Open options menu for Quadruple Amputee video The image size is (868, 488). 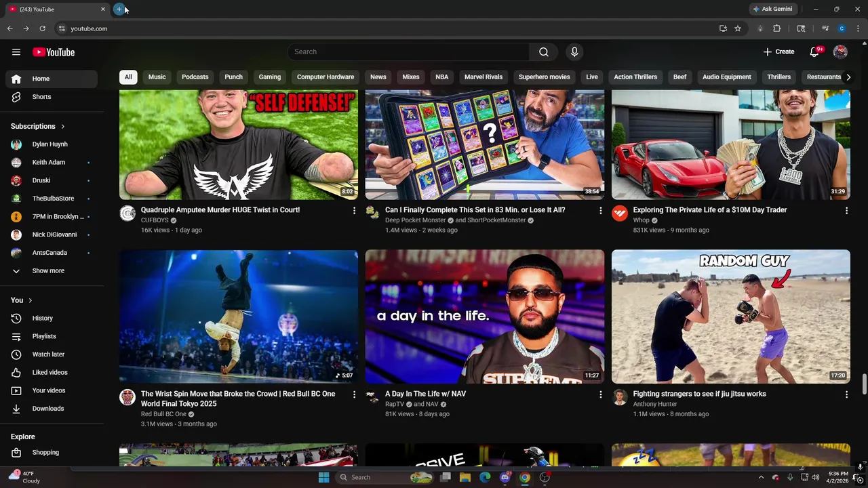354,211
